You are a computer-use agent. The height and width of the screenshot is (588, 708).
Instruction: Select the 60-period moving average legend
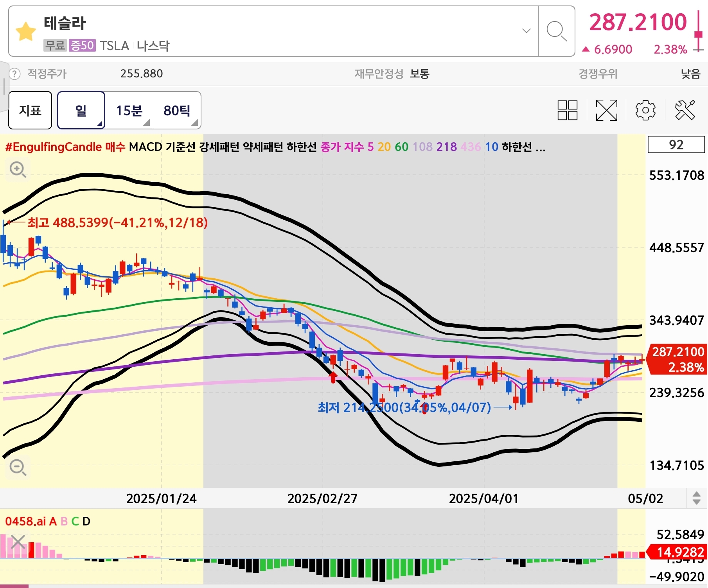tap(401, 147)
